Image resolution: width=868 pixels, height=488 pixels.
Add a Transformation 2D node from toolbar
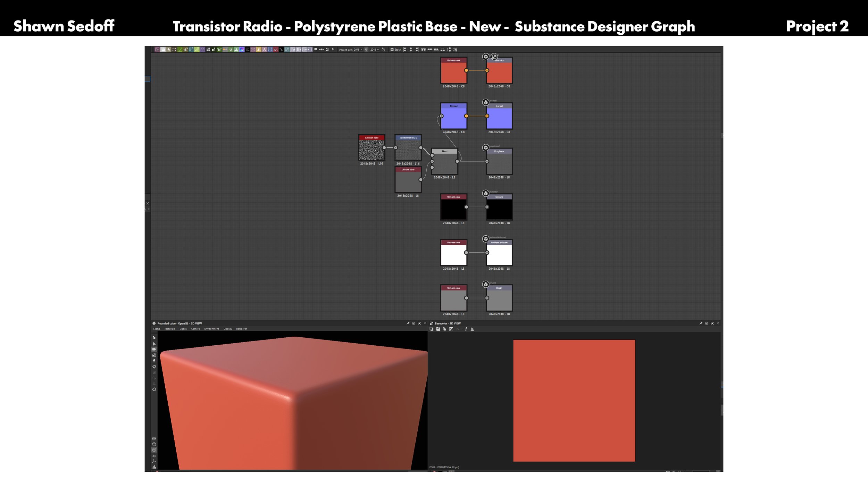(x=270, y=50)
